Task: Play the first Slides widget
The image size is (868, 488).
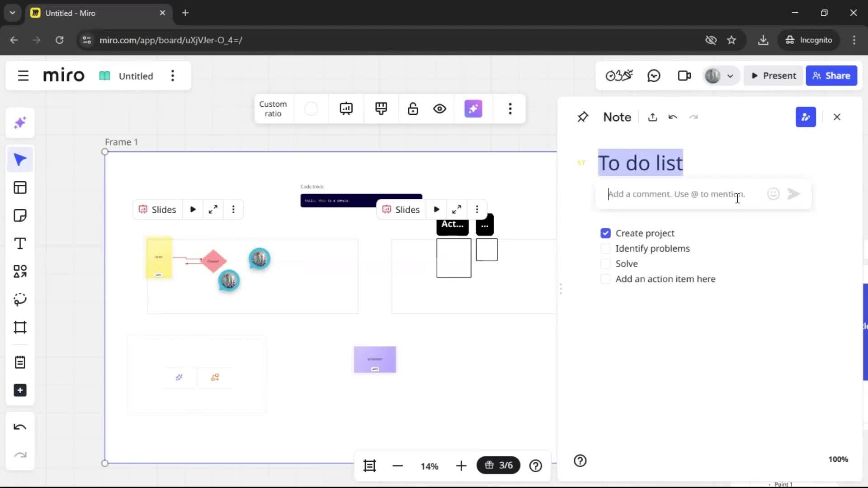Action: pos(193,210)
